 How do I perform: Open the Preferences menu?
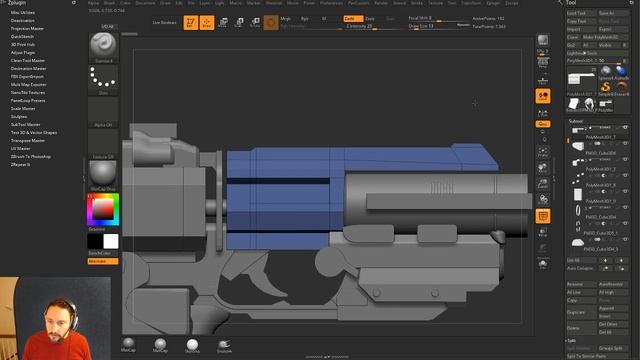pos(331,3)
